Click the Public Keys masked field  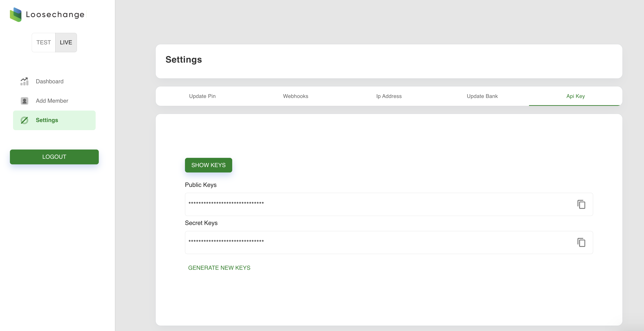tap(375, 204)
